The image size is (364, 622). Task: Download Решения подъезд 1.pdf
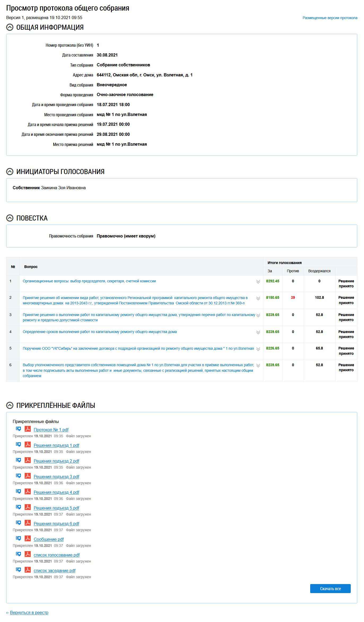pos(56,445)
